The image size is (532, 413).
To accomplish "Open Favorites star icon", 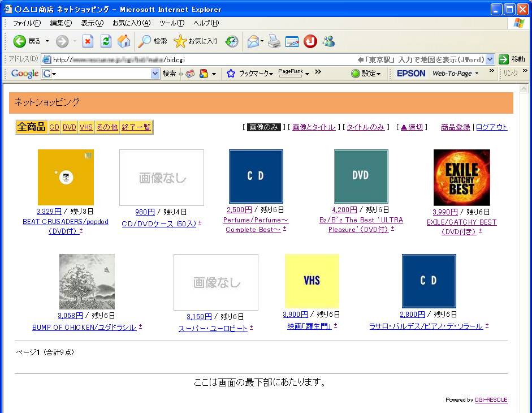I will point(180,41).
